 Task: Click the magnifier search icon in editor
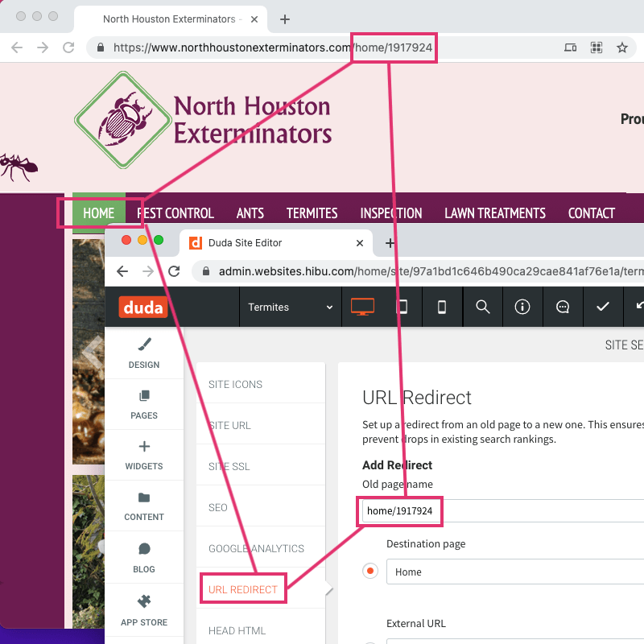(482, 308)
